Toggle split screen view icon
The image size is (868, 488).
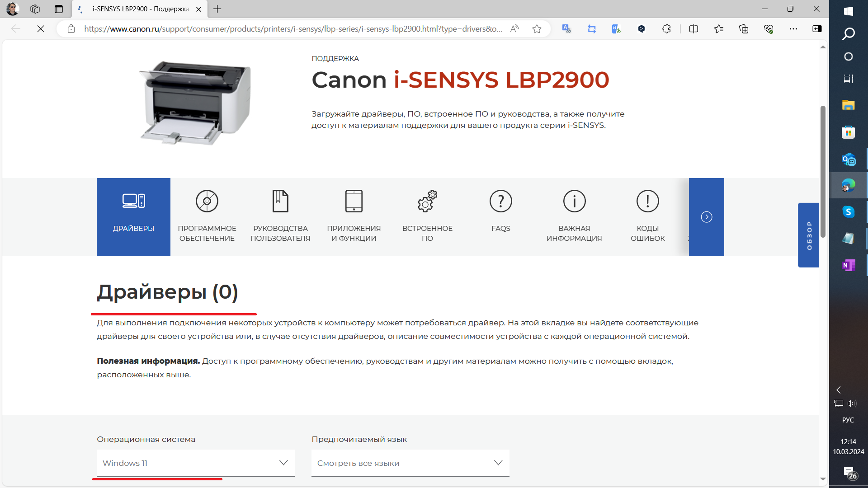[693, 29]
